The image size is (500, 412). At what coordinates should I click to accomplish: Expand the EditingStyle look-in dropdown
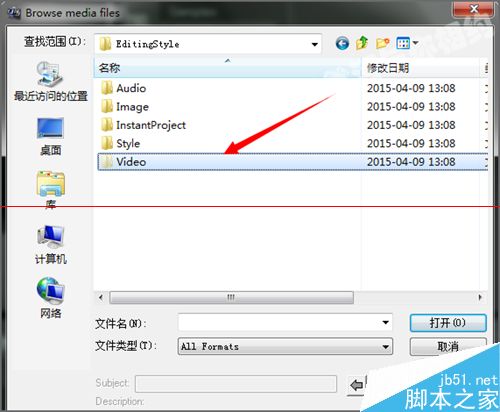click(314, 44)
